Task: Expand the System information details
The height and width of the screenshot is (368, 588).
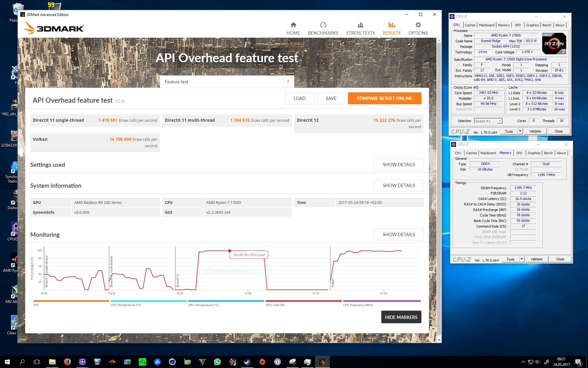Action: 398,186
